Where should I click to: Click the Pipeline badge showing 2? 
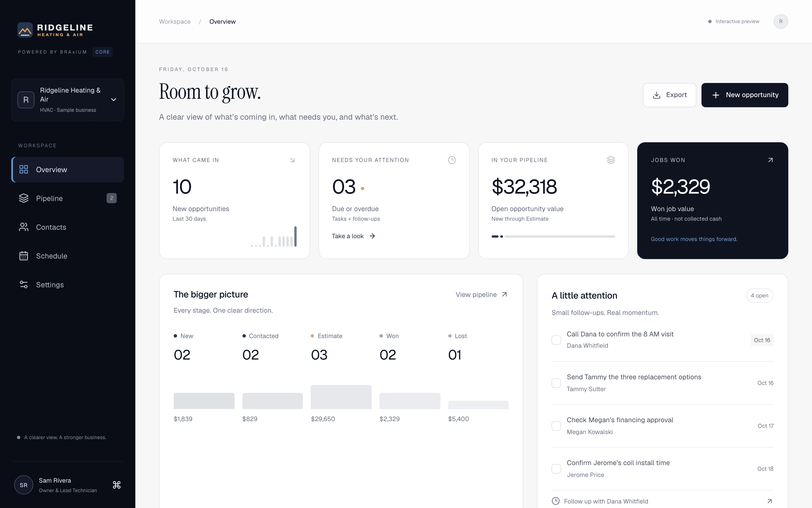[112, 198]
